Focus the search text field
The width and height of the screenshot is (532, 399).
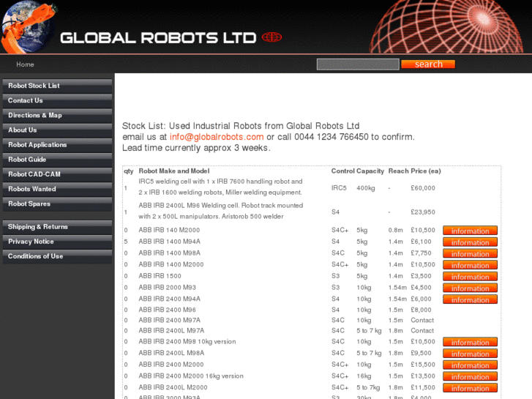pos(358,64)
